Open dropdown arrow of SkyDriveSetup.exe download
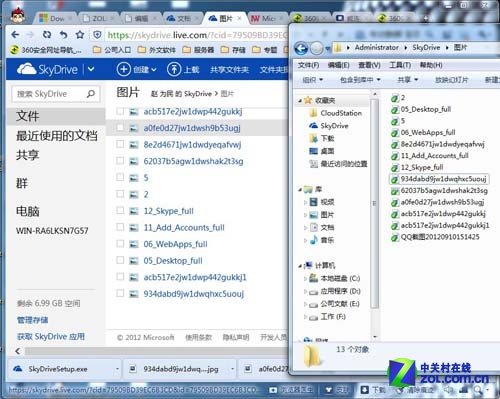The width and height of the screenshot is (500, 399). 117,369
